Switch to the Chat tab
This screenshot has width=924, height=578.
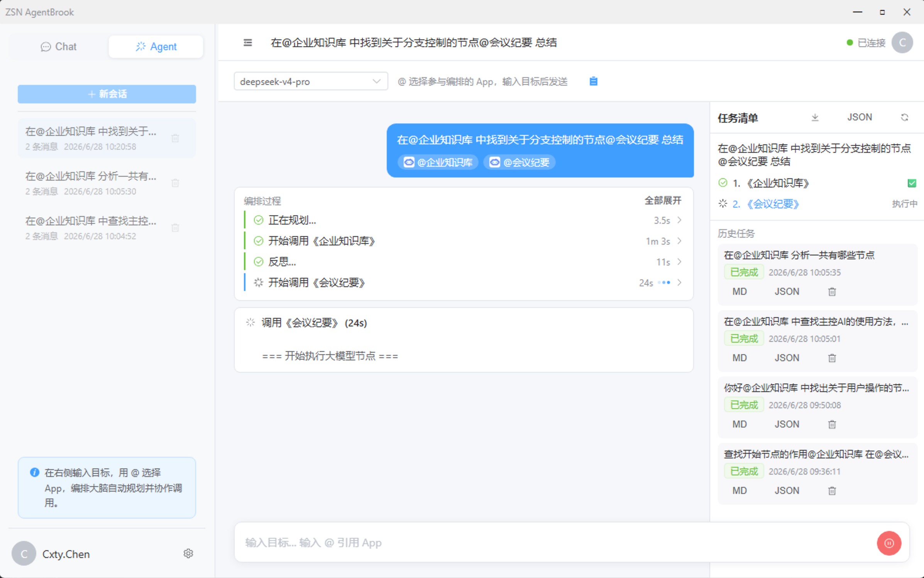tap(59, 47)
